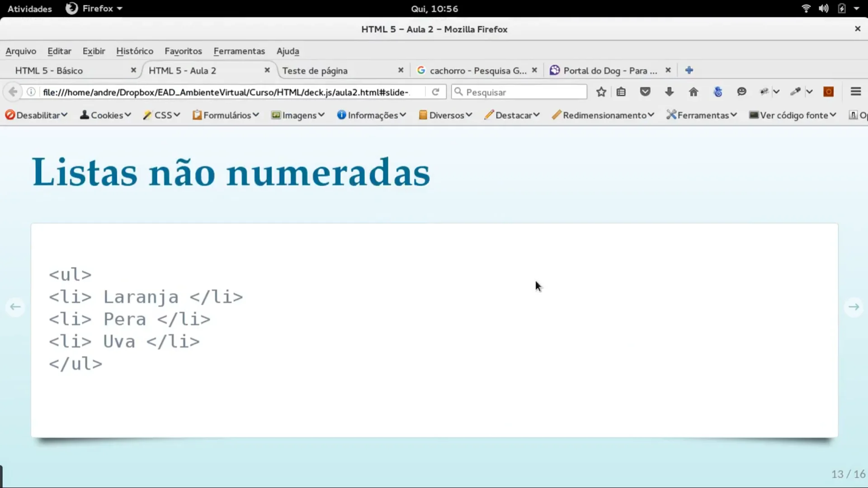Open a new browser tab
The height and width of the screenshot is (488, 868).
click(x=689, y=70)
